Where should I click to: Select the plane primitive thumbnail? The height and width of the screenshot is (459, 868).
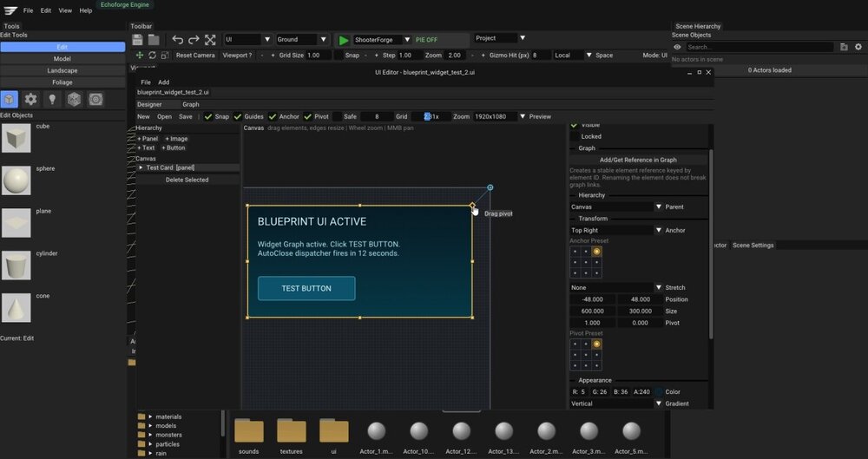pyautogui.click(x=16, y=223)
